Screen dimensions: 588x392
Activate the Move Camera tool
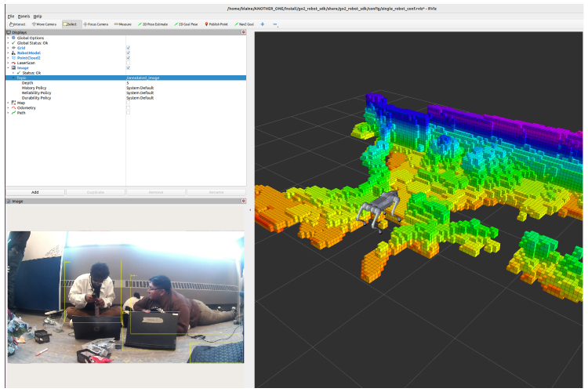pyautogui.click(x=44, y=24)
